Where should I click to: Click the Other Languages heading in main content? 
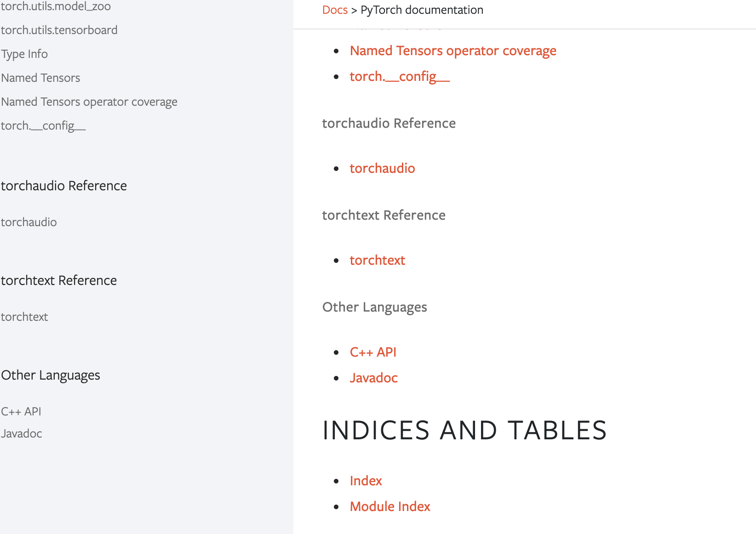(375, 307)
